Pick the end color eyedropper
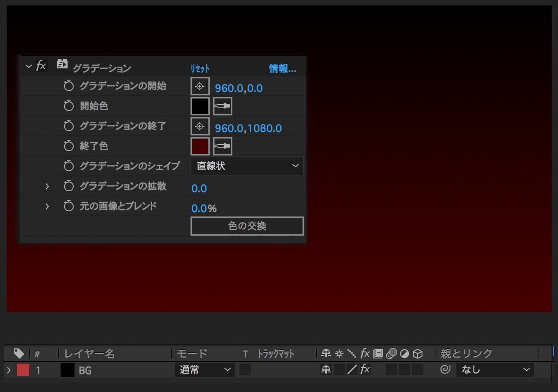 [222, 146]
